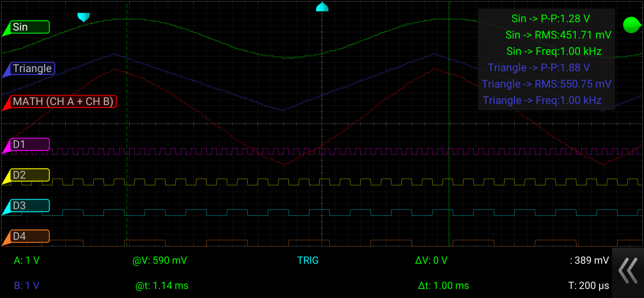Click the Δt: 1.00 ms cursor readout
This screenshot has width=644, height=298.
coord(443,286)
